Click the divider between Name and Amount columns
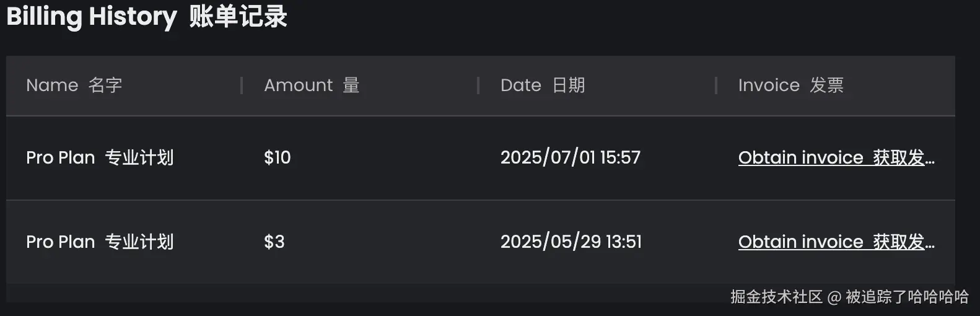The width and height of the screenshot is (980, 316). (x=242, y=86)
